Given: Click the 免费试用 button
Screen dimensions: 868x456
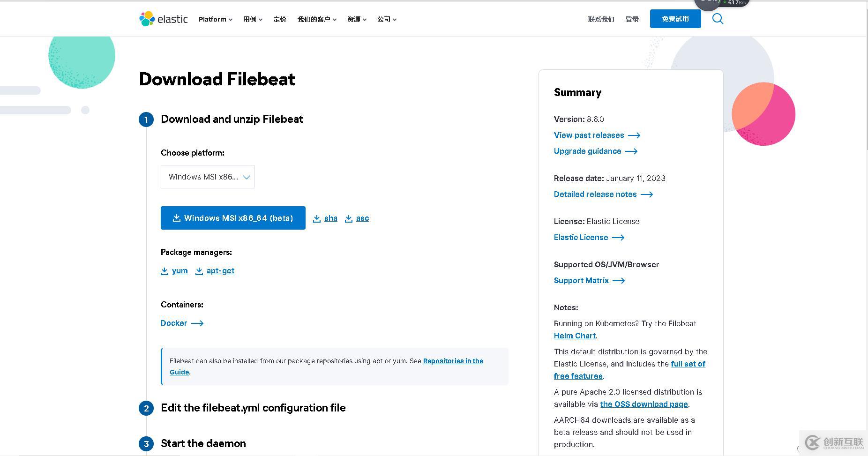Looking at the screenshot, I should point(675,19).
